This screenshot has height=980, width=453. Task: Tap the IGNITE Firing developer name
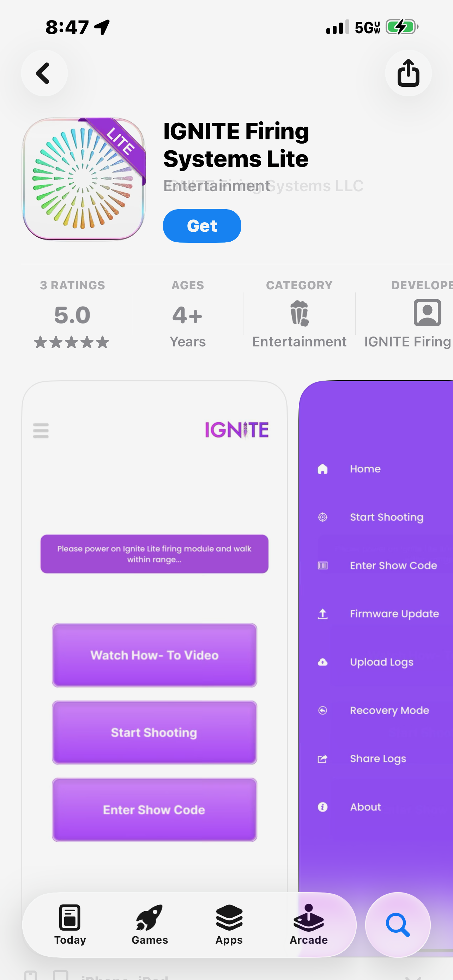click(407, 341)
